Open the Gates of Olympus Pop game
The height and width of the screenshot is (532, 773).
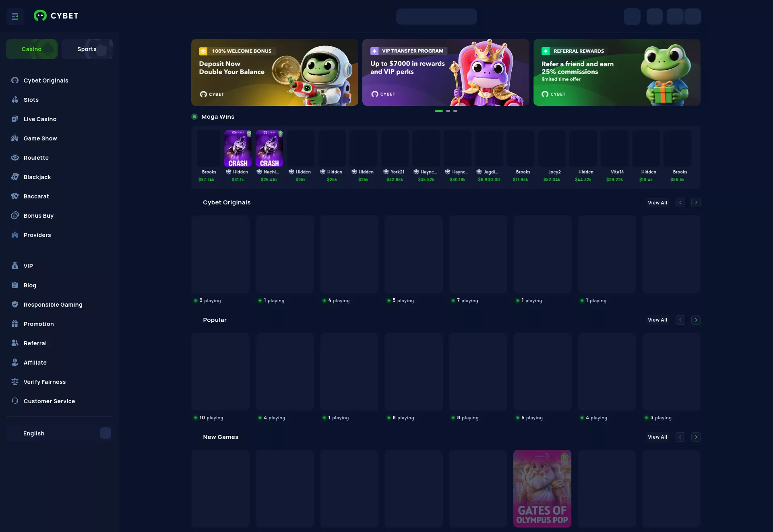[x=542, y=489]
